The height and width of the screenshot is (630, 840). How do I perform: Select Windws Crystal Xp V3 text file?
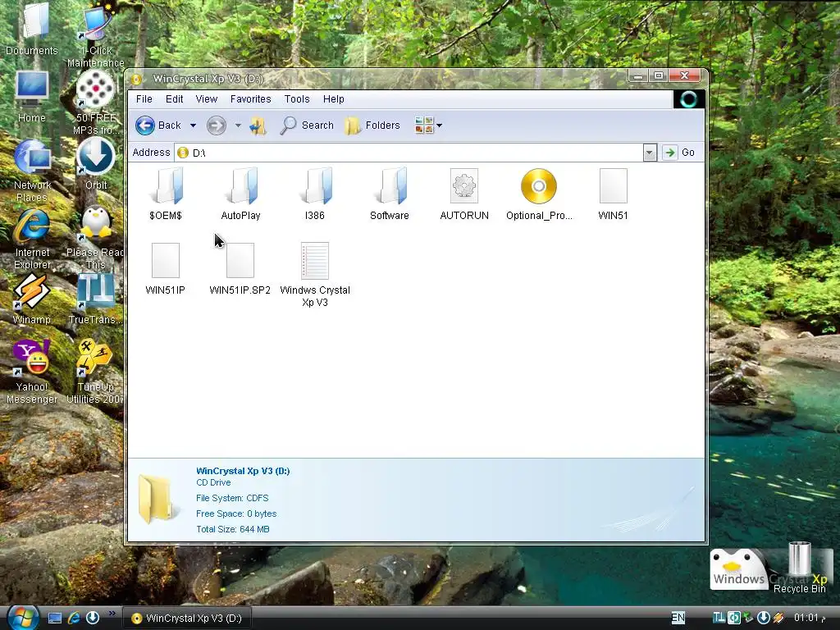pyautogui.click(x=315, y=274)
